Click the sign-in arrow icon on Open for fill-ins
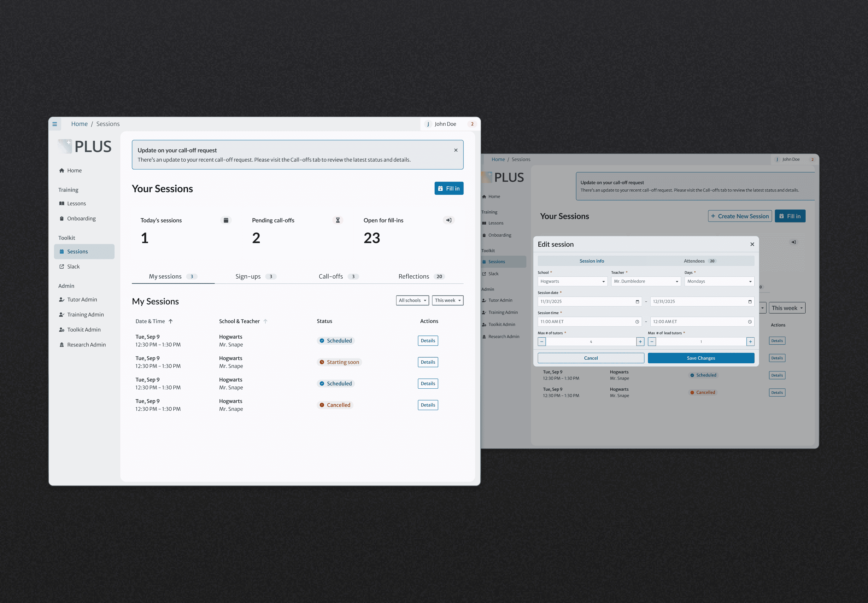The width and height of the screenshot is (868, 603). [448, 220]
